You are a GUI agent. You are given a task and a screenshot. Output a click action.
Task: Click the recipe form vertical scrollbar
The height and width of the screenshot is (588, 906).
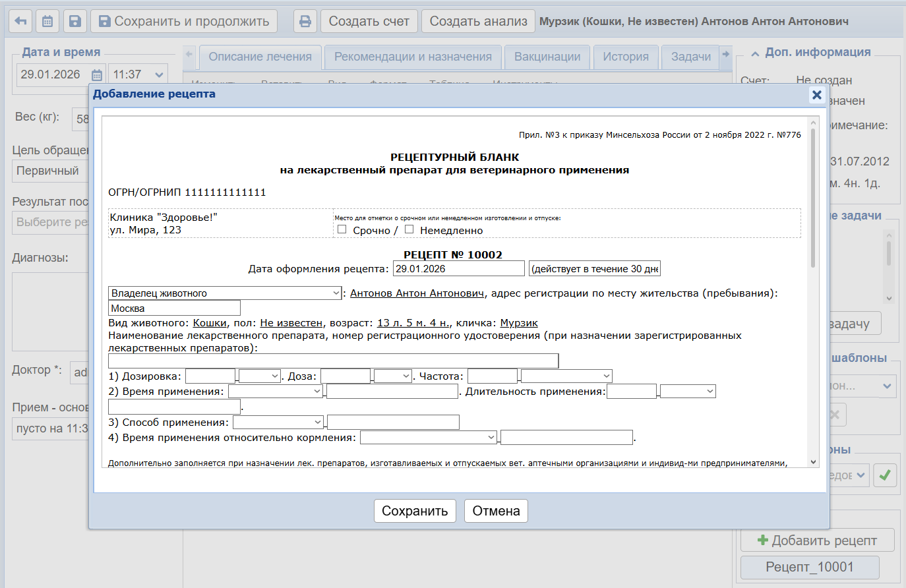[813, 198]
